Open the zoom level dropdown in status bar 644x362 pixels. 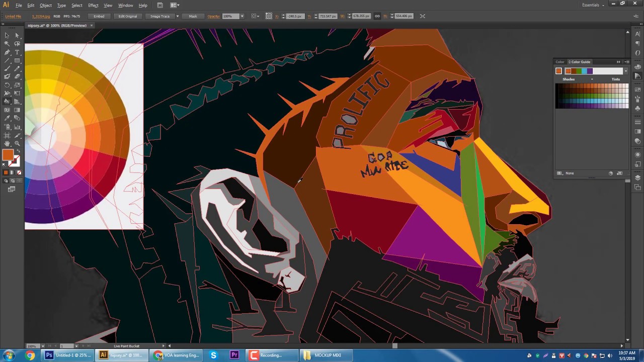(42, 346)
